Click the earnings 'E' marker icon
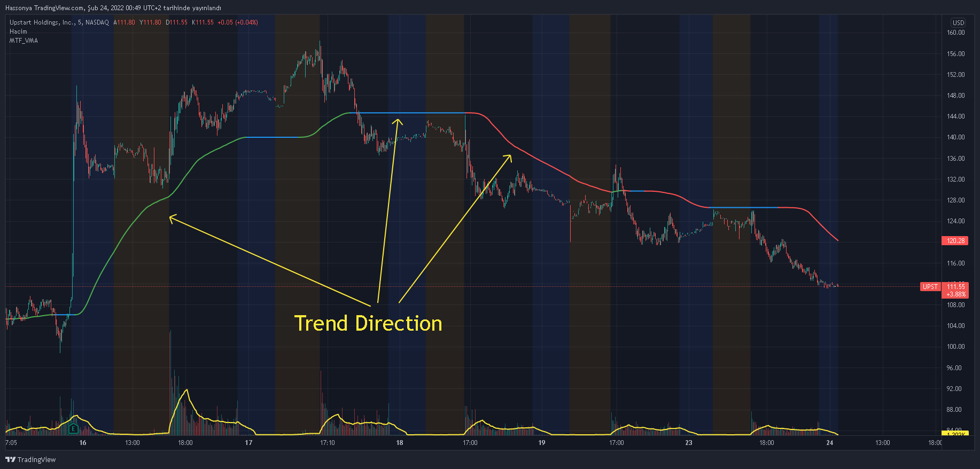Image resolution: width=980 pixels, height=469 pixels. [73, 428]
